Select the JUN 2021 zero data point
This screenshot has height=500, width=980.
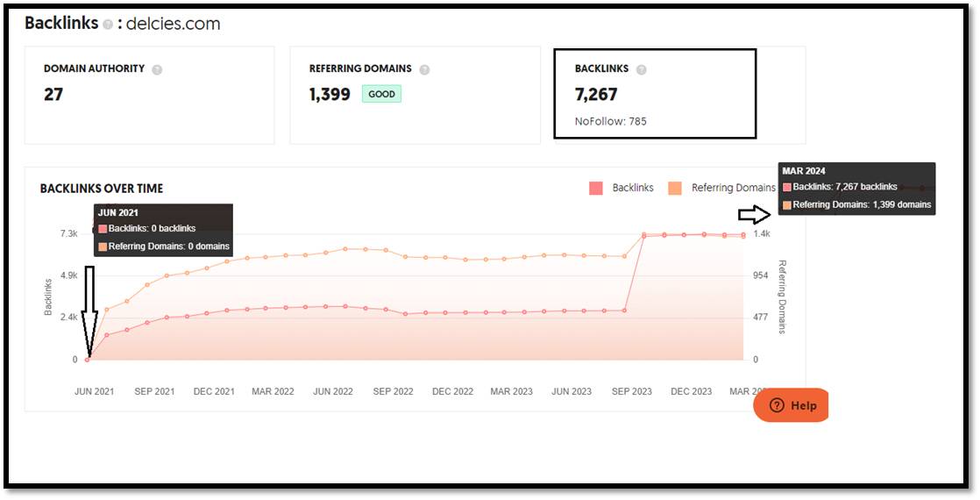pos(87,360)
